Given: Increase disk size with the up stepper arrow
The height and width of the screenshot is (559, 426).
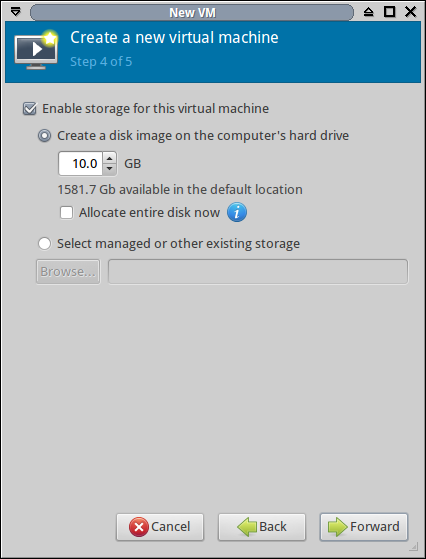Looking at the screenshot, I should (x=110, y=158).
